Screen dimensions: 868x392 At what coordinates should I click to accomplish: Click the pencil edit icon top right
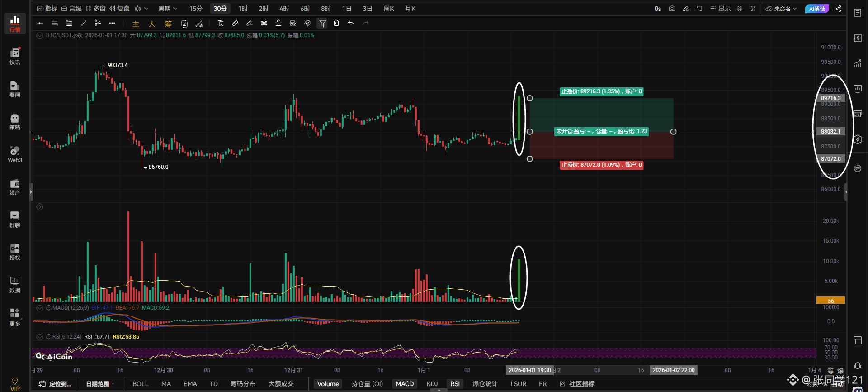(686, 9)
